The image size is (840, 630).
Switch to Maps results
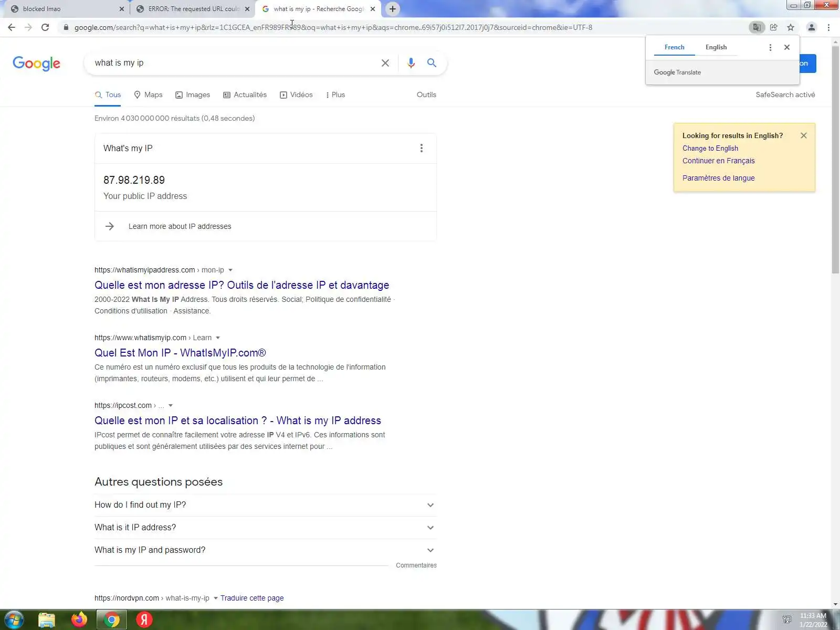(x=148, y=95)
